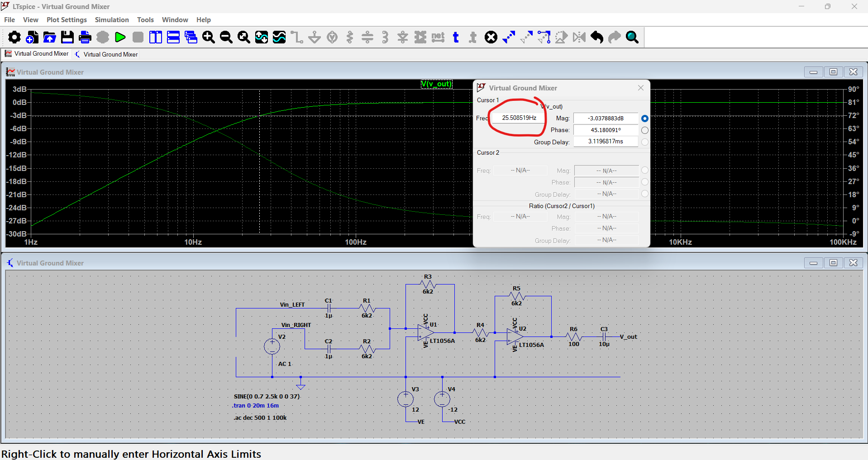Run the simulation with the green play icon

(x=120, y=37)
